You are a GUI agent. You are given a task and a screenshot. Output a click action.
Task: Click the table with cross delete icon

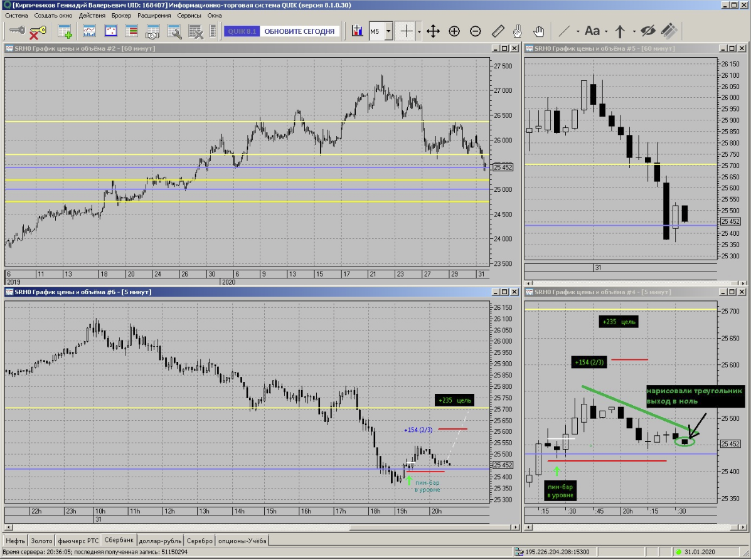click(x=195, y=31)
